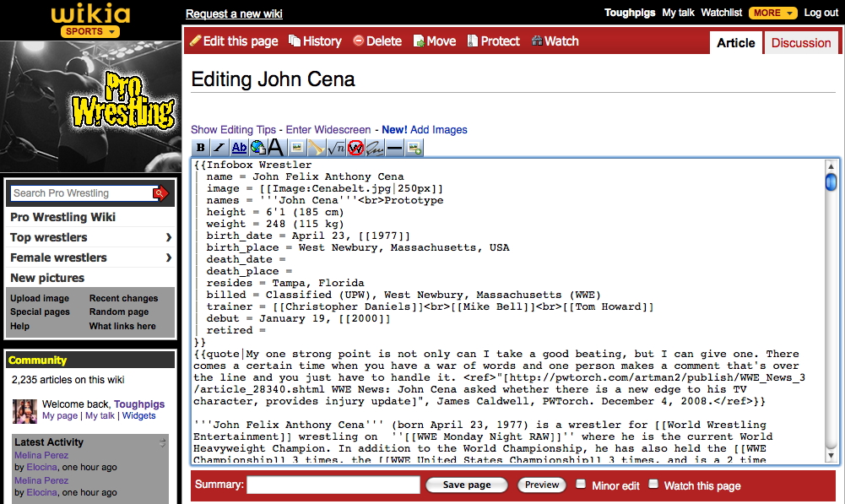
Task: Click the Save page button
Action: [467, 485]
